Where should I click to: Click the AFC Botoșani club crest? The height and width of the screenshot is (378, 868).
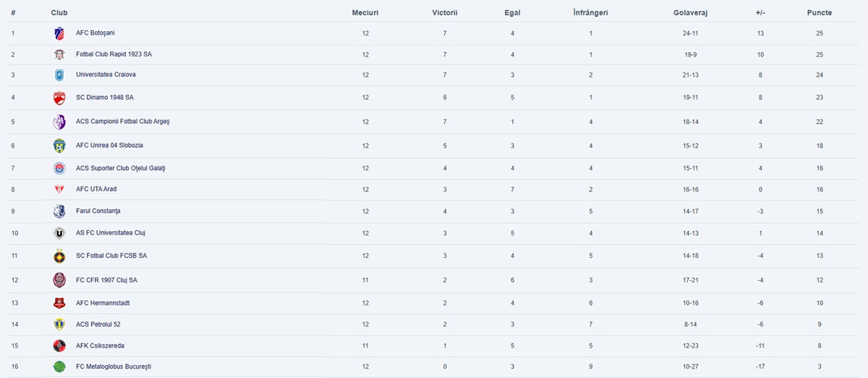click(59, 33)
